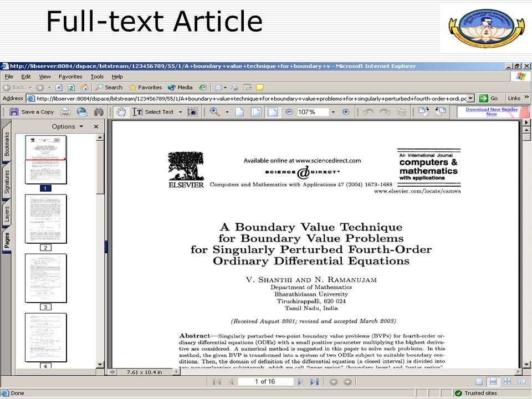Viewport: 532px width, 399px height.
Task: Open the zoom percentage dropdown arrow
Action: [x=333, y=112]
